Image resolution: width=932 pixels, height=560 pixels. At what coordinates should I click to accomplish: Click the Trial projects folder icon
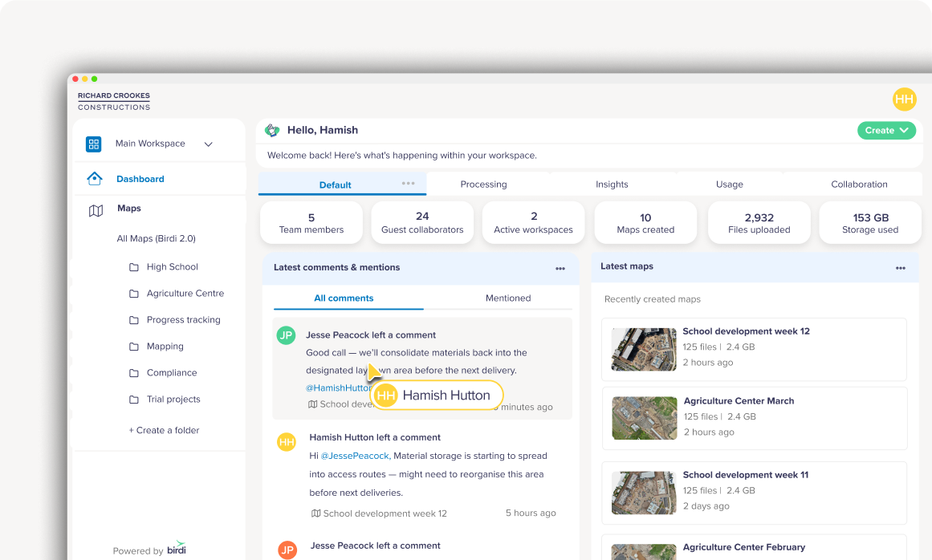click(134, 400)
